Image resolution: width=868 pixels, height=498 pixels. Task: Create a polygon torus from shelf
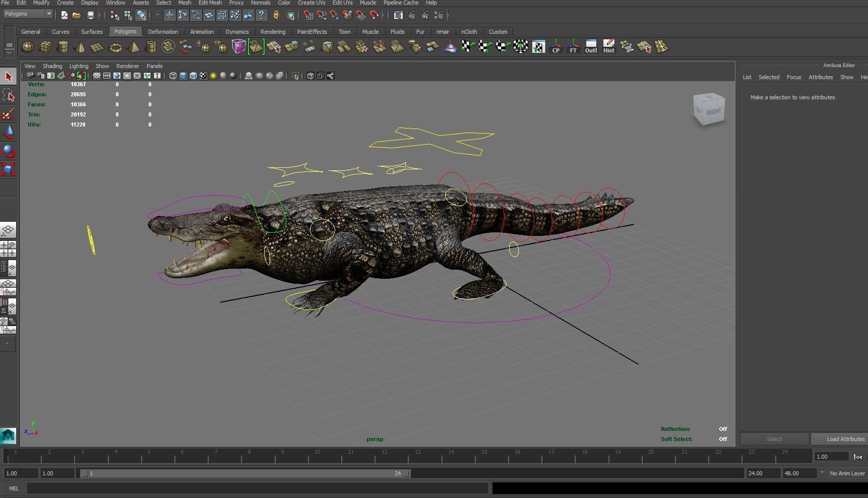[x=115, y=47]
